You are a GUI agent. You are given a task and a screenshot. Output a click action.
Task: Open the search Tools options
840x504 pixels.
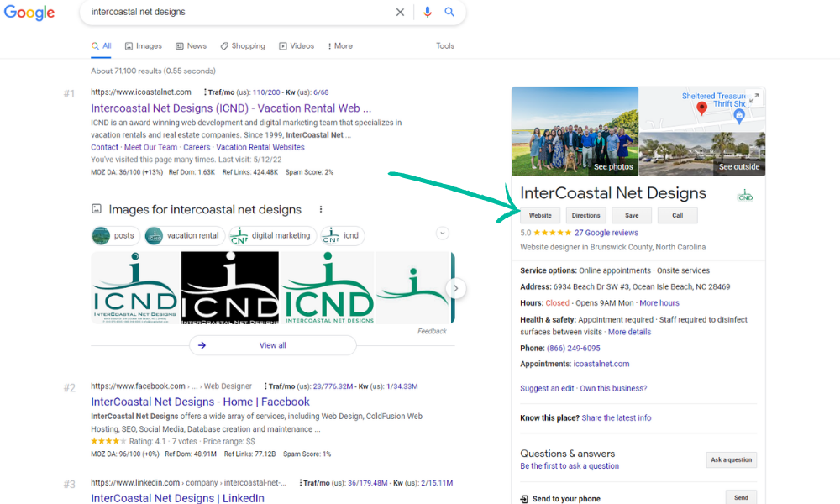[x=444, y=46]
